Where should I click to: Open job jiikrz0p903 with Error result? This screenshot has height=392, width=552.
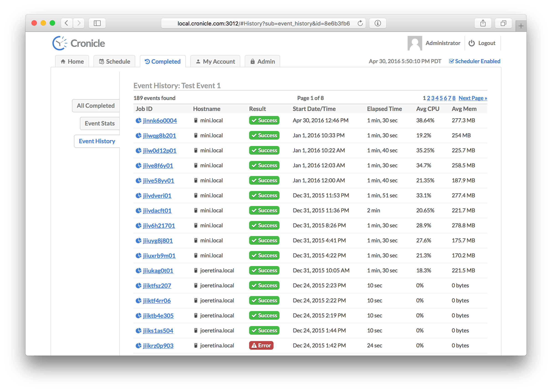(158, 346)
